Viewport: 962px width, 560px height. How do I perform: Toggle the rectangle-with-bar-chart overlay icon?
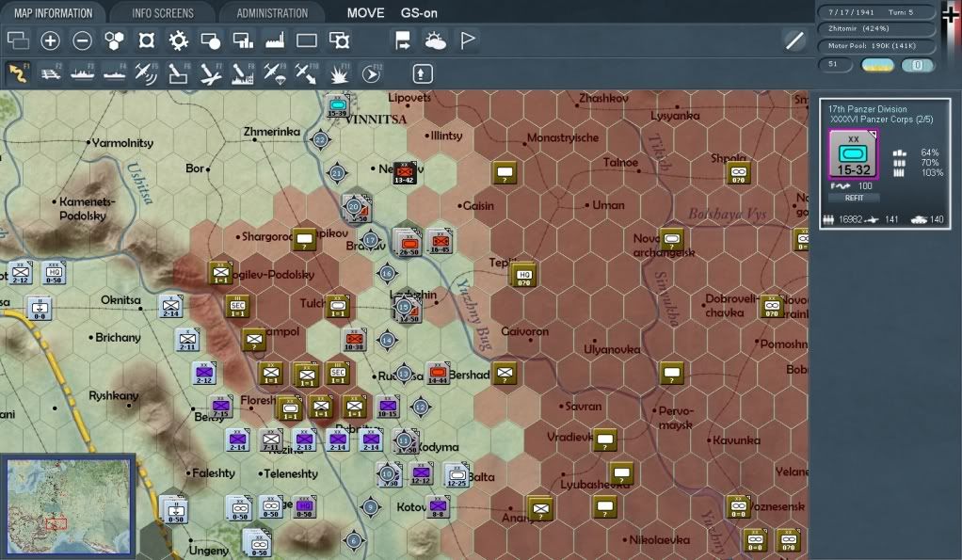click(243, 40)
